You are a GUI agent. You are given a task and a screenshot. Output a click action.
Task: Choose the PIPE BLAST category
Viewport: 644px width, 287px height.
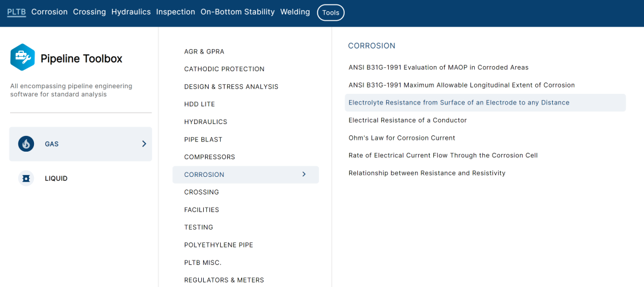[x=203, y=139]
